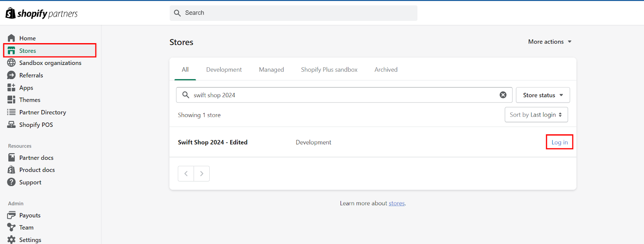644x244 pixels.
Task: Click the 'Showing 1 store' text
Action: (x=199, y=115)
